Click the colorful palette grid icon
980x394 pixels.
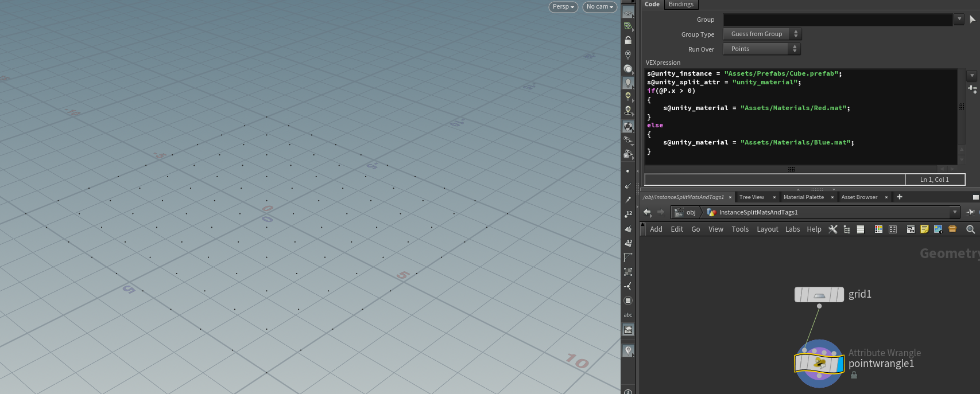(x=878, y=229)
